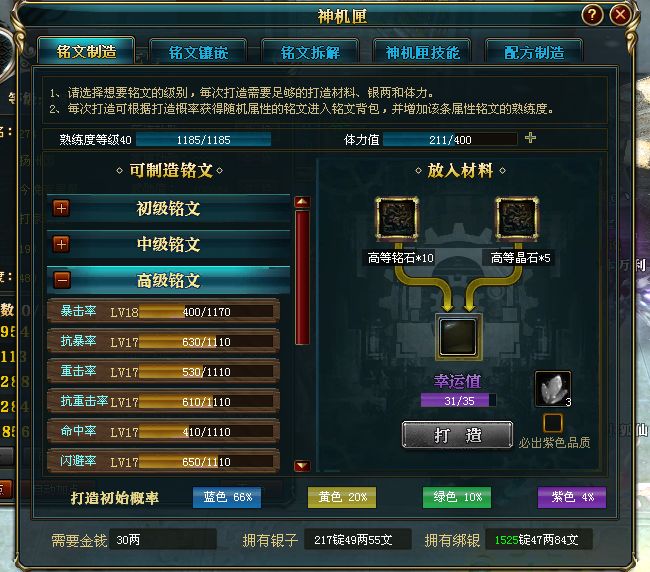Open the help question mark icon
The height and width of the screenshot is (572, 650).
592,15
